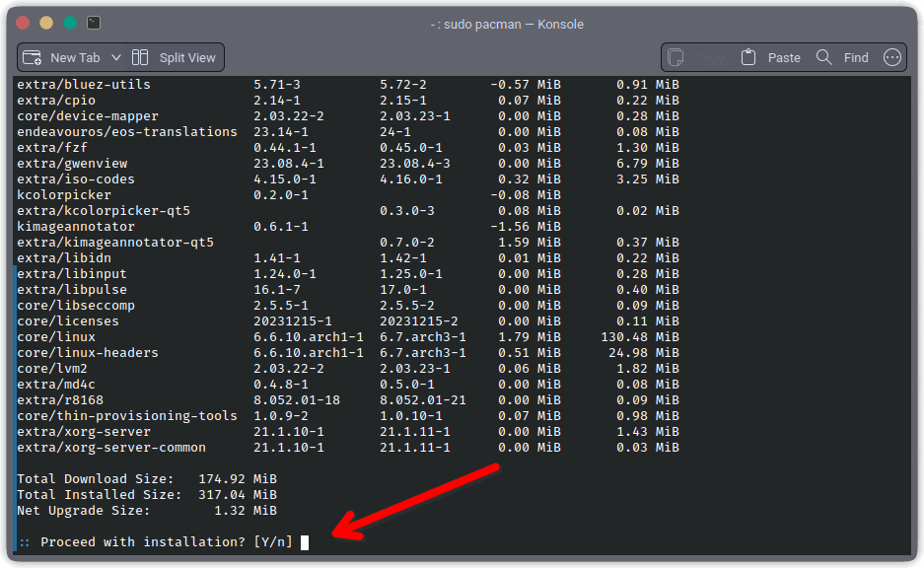Click 'extra/kimageannotator-qt5' package name
The width and height of the screenshot is (924, 568).
pyautogui.click(x=115, y=243)
